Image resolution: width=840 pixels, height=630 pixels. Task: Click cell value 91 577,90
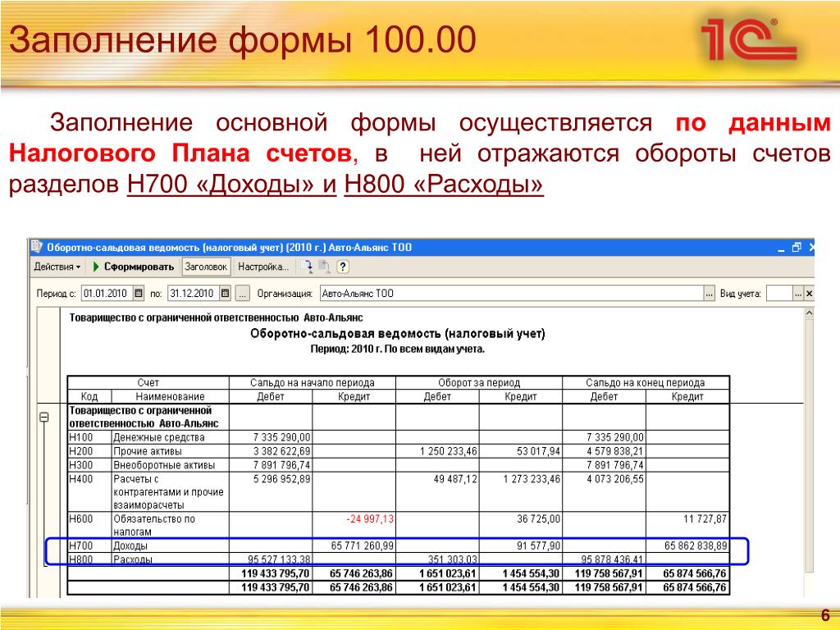pyautogui.click(x=538, y=546)
